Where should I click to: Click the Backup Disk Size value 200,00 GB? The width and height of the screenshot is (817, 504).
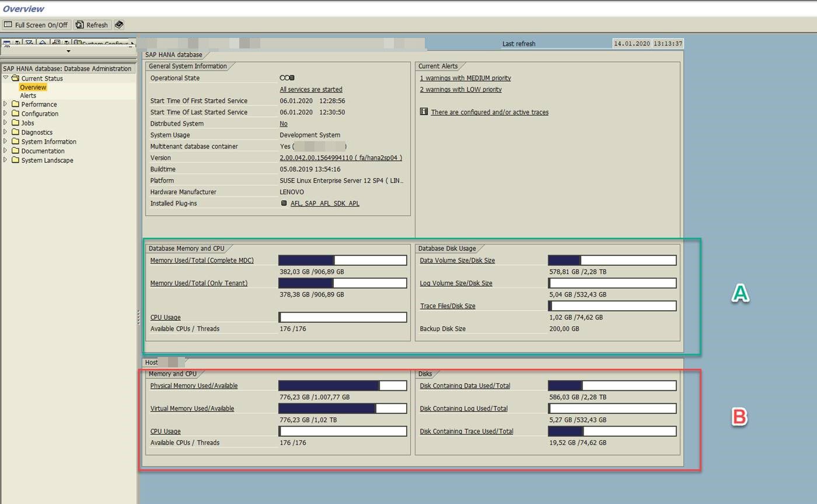pyautogui.click(x=564, y=329)
